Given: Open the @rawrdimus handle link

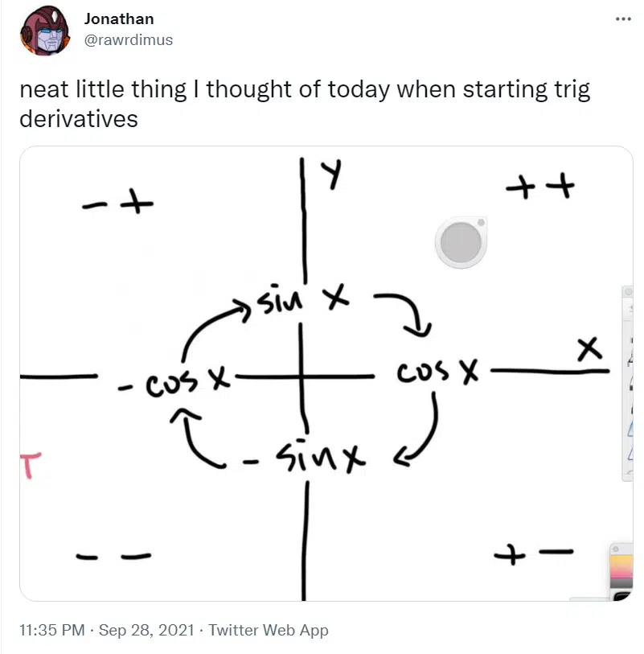Looking at the screenshot, I should point(129,40).
